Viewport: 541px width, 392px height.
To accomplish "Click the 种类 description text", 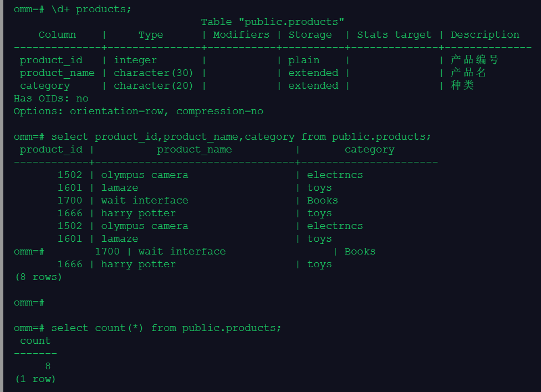I will coord(462,86).
